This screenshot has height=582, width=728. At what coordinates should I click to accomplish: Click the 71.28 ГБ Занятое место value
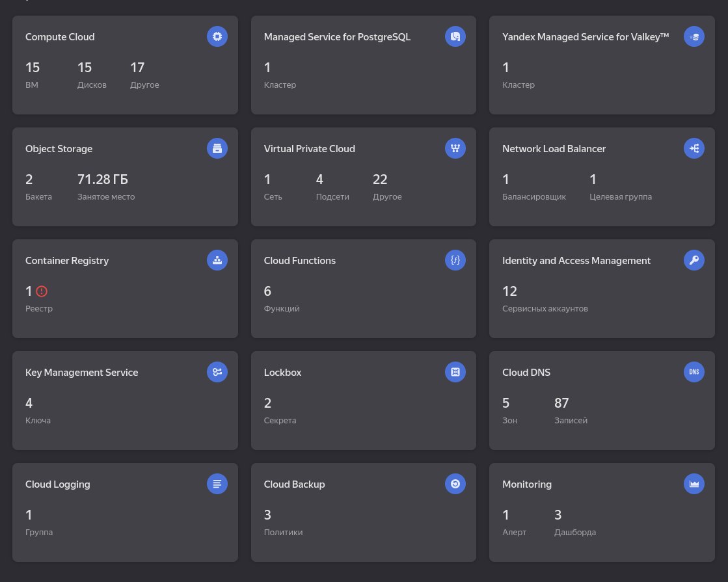(106, 186)
